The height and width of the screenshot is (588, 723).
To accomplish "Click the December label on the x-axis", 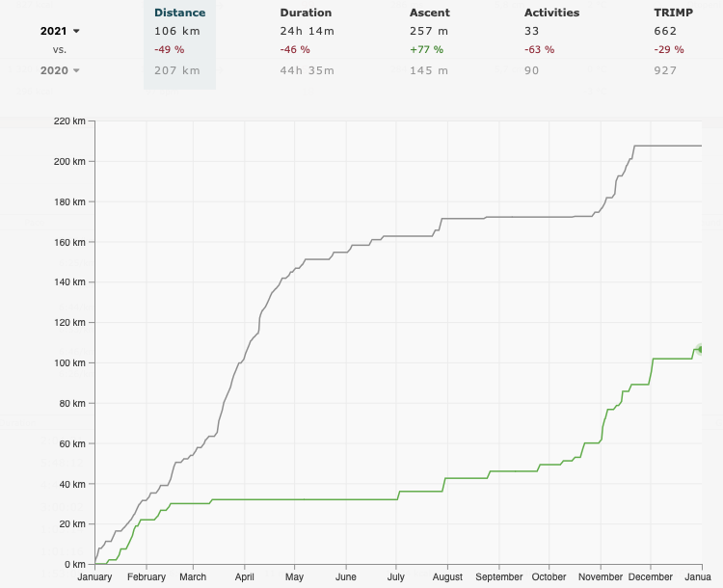I will [652, 577].
